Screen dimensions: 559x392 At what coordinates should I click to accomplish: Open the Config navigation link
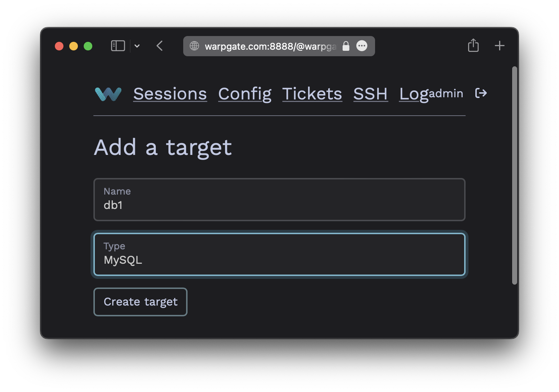pos(245,94)
